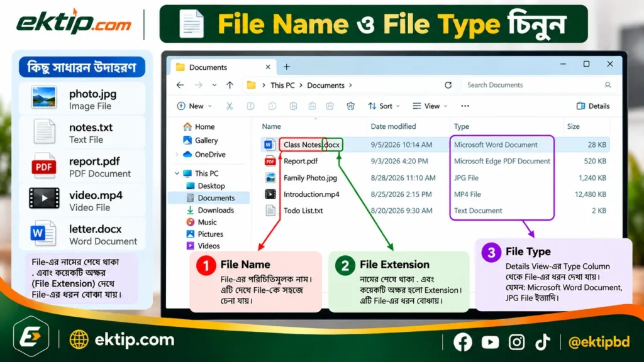This screenshot has height=362, width=644.
Task: Sort by the Size column header
Action: pos(573,126)
